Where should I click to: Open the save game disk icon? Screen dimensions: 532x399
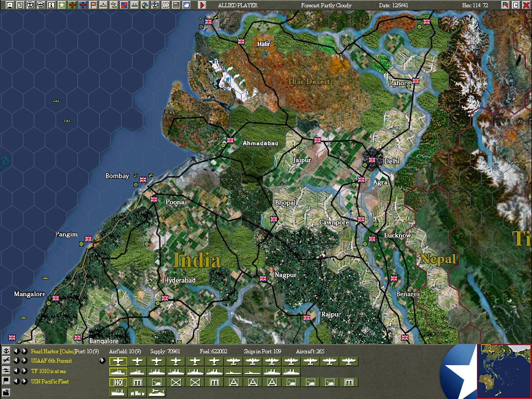[10, 5]
